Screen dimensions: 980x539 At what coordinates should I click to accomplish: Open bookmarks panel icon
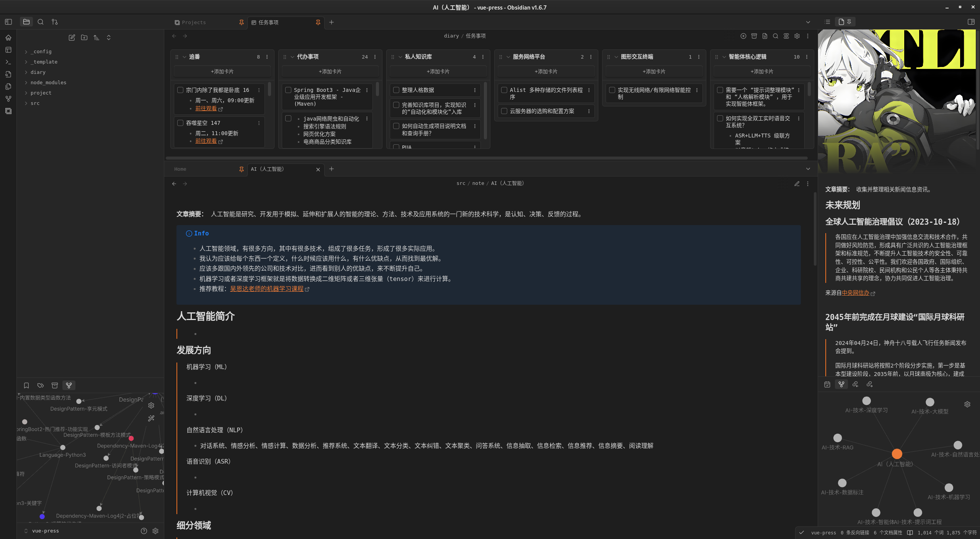click(26, 385)
